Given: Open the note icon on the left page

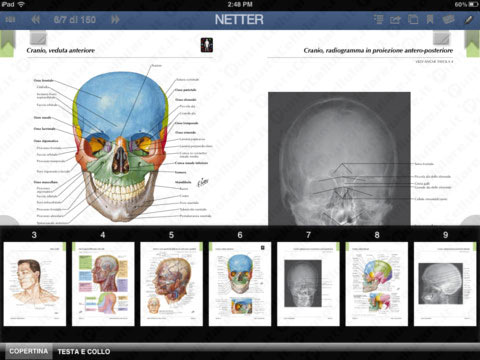Looking at the screenshot, I should click(x=38, y=38).
